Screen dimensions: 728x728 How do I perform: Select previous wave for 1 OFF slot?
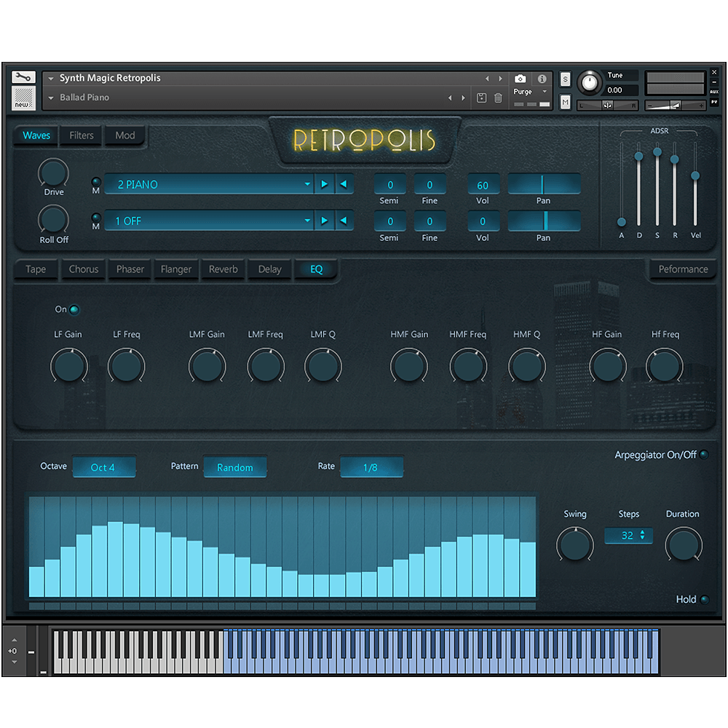pos(344,221)
